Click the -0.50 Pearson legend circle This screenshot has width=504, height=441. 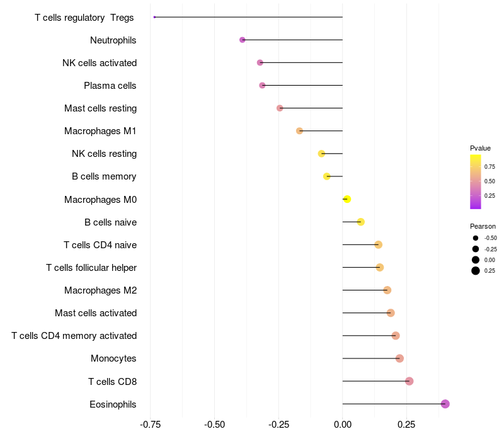(476, 238)
